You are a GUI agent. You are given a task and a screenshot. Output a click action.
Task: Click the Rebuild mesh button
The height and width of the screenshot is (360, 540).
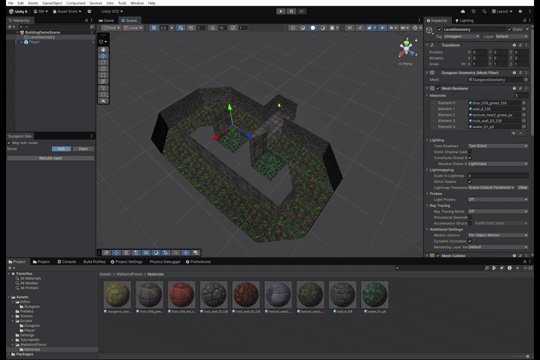51,158
